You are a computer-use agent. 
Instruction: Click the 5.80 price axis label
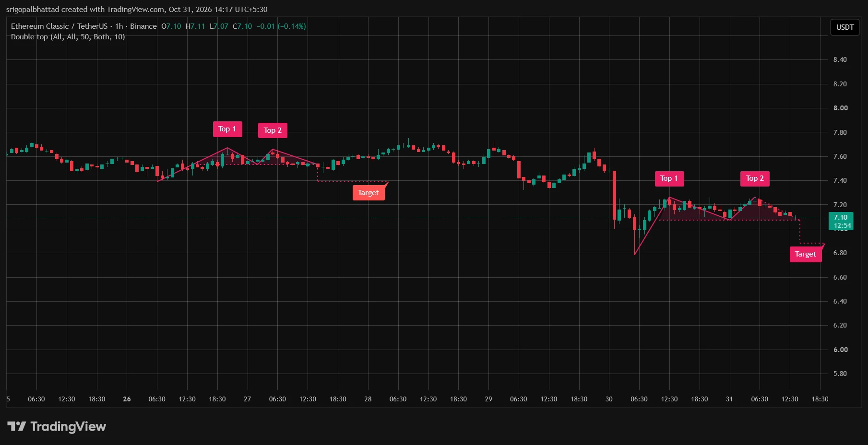[840, 374]
